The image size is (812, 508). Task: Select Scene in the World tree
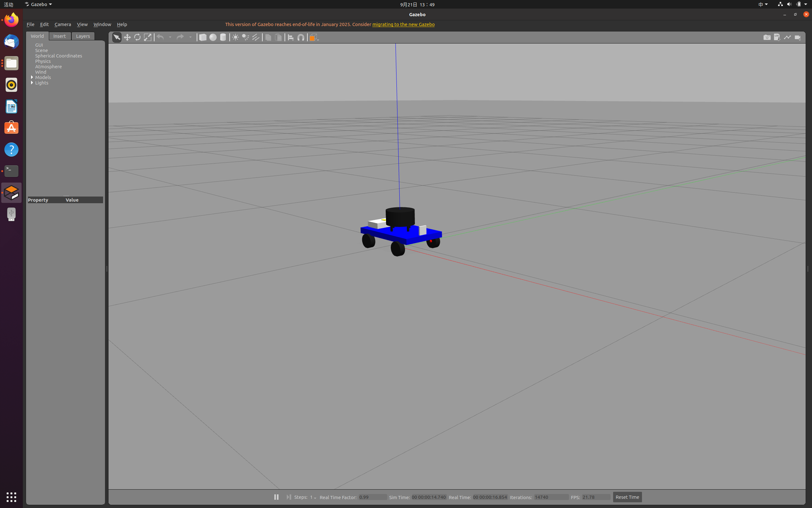(42, 50)
